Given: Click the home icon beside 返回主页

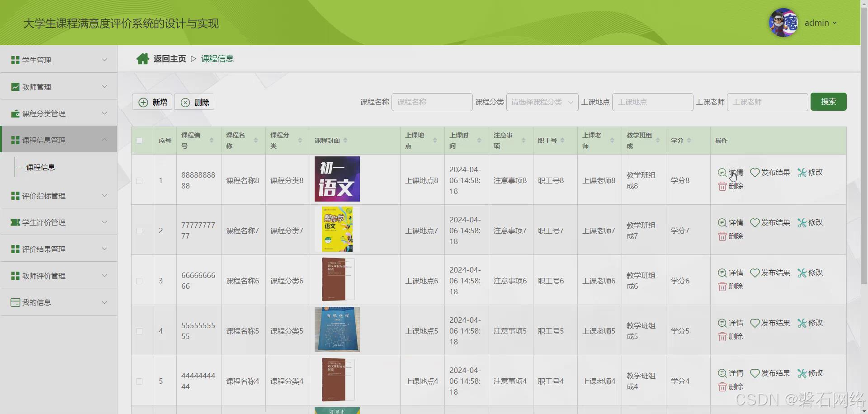Looking at the screenshot, I should tap(143, 59).
